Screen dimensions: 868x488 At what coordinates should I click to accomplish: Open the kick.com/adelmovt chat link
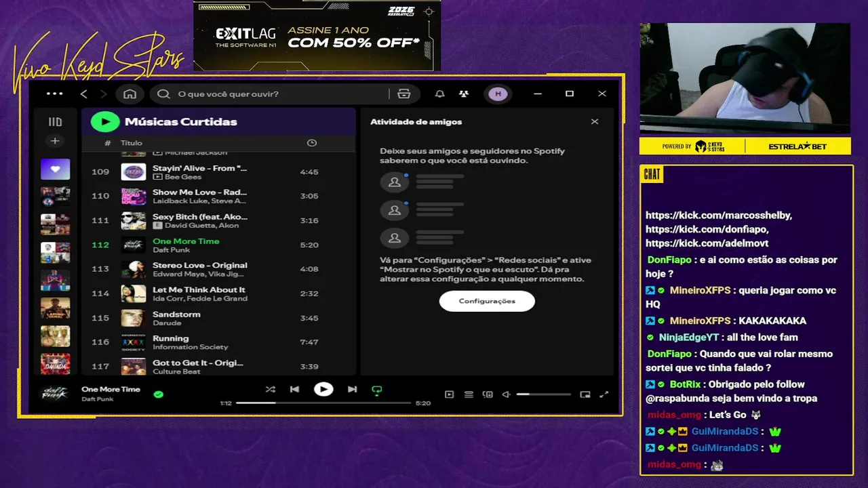[707, 243]
